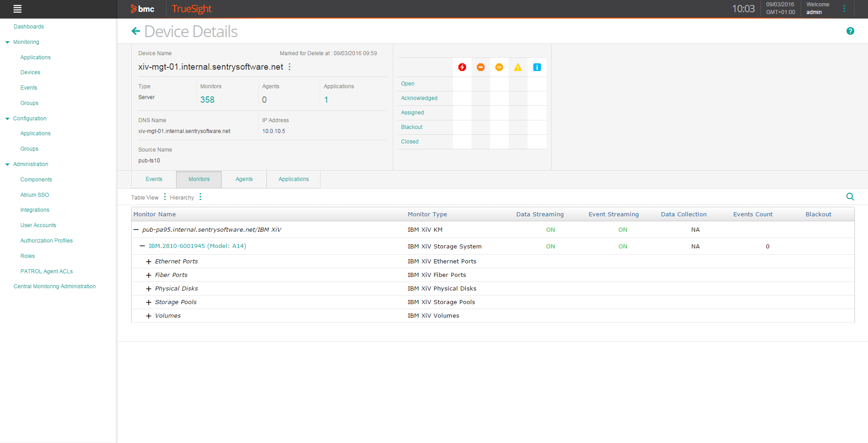Open Devices under Monitoring
The height and width of the screenshot is (443, 868).
point(30,72)
